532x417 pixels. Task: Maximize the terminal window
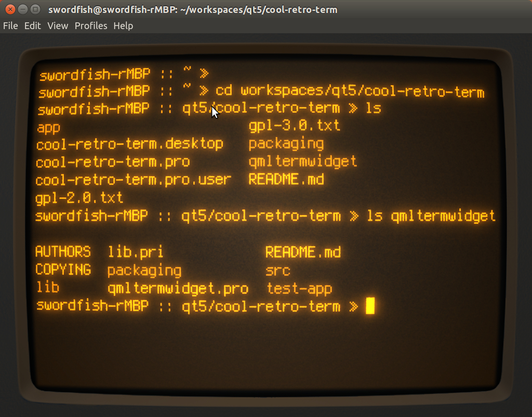[x=35, y=9]
